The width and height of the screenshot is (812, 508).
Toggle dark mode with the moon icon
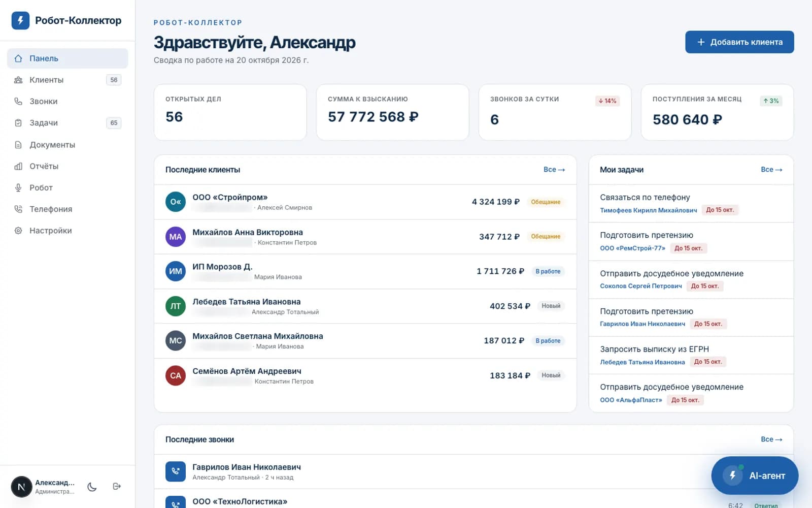(x=92, y=487)
